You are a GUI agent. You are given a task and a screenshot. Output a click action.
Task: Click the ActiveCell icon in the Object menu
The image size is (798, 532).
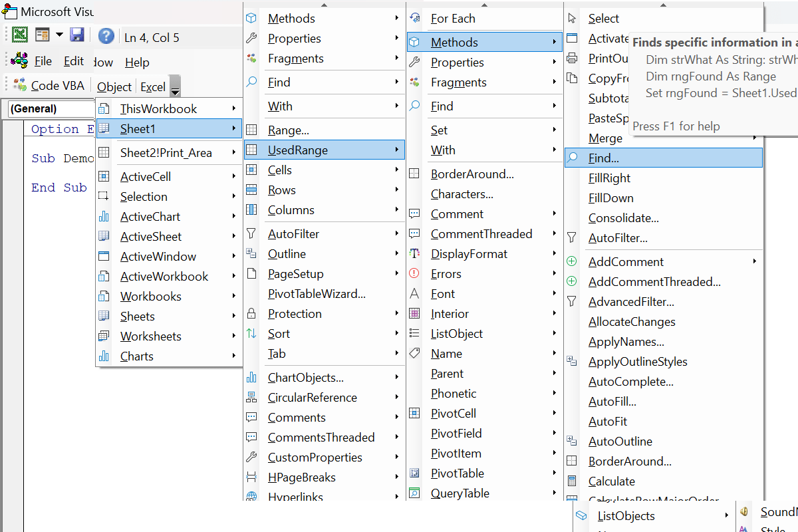coord(104,176)
